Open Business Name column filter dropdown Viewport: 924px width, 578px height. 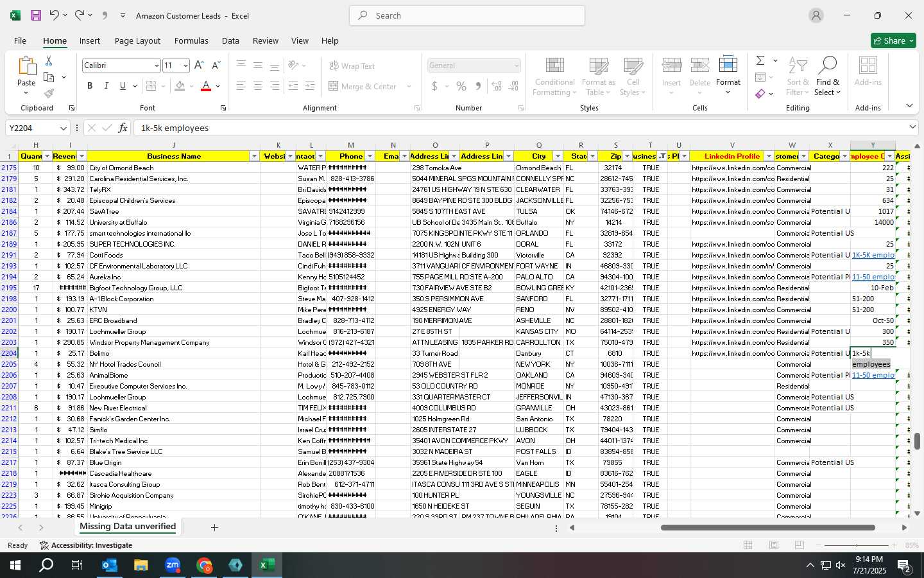254,156
